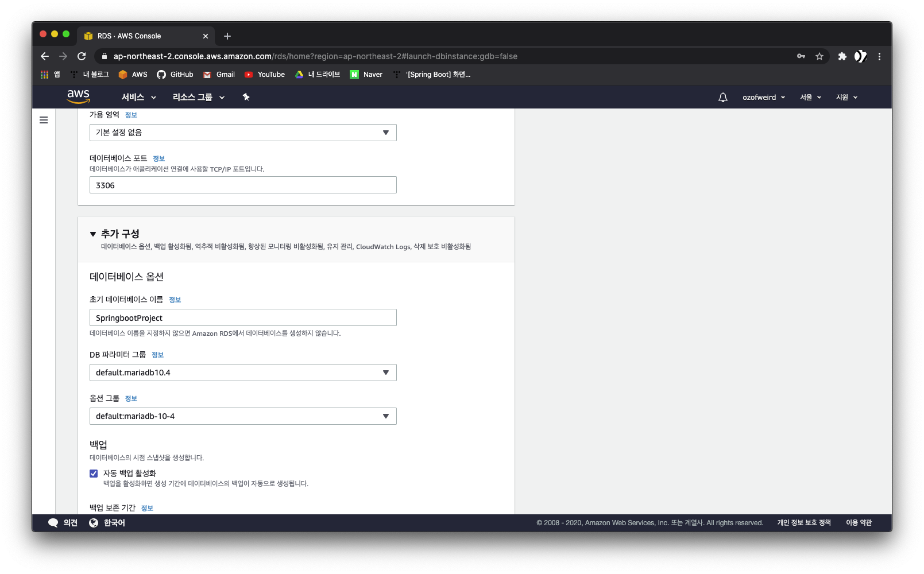This screenshot has height=574, width=924.
Task: Pin shortcuts with the pushpin icon
Action: 246,97
